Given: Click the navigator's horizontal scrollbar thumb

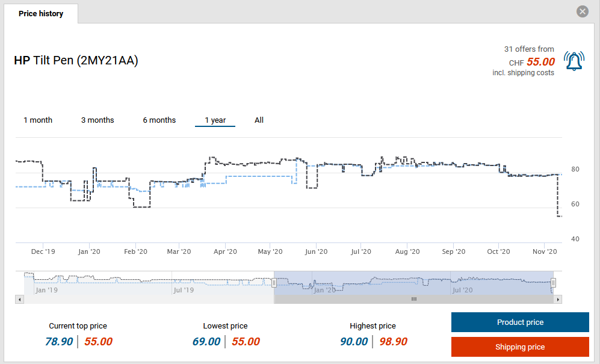Looking at the screenshot, I should (x=413, y=299).
